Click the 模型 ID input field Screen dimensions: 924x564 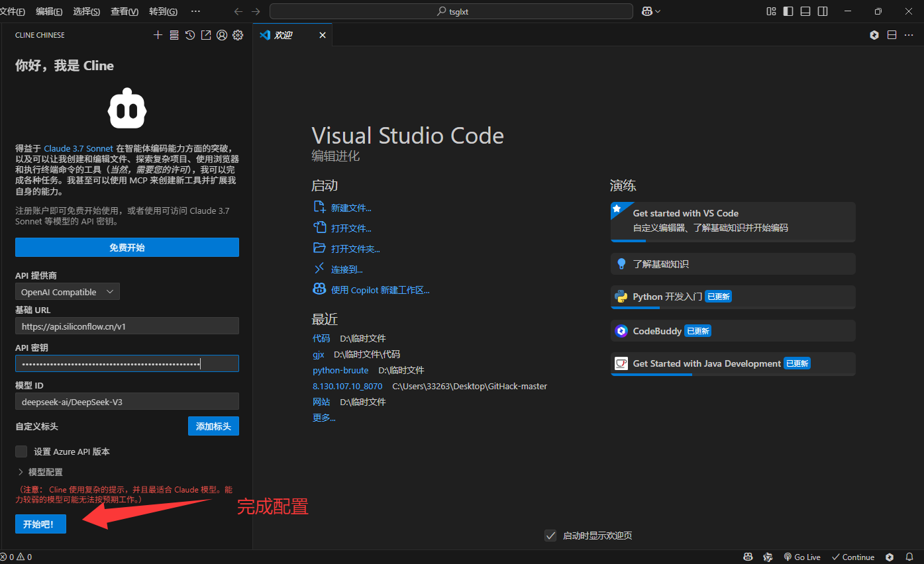tap(127, 401)
